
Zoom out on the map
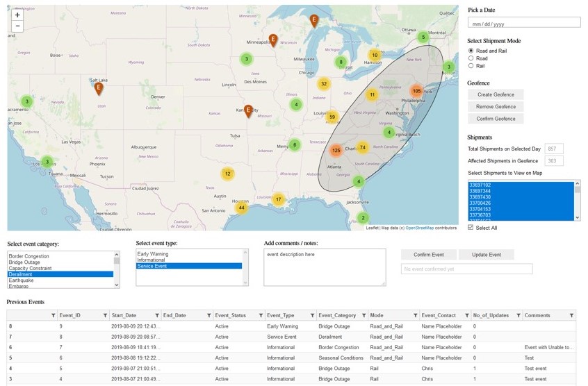click(x=17, y=26)
